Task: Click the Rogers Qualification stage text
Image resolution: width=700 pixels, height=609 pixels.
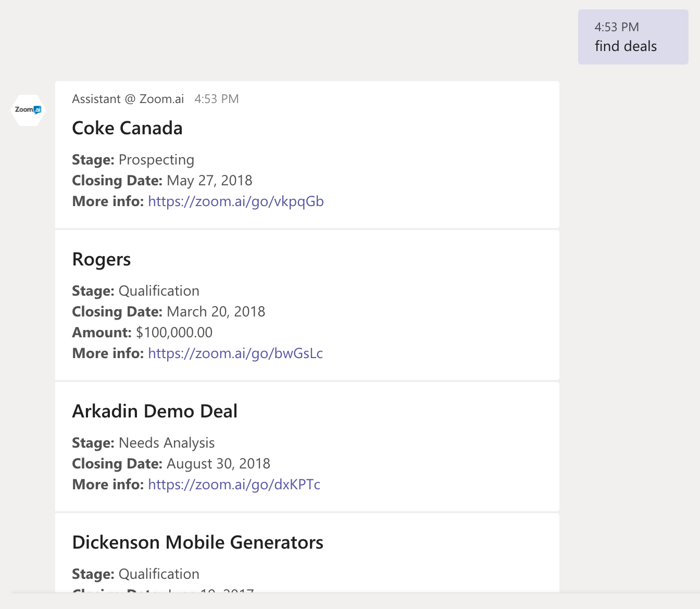Action: (x=159, y=291)
